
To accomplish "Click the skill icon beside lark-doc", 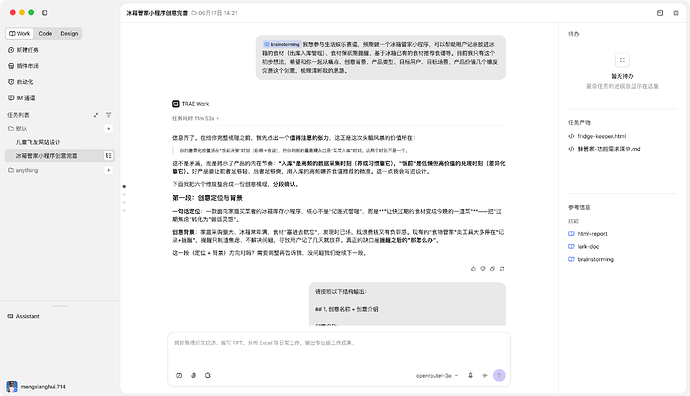I will 571,246.
